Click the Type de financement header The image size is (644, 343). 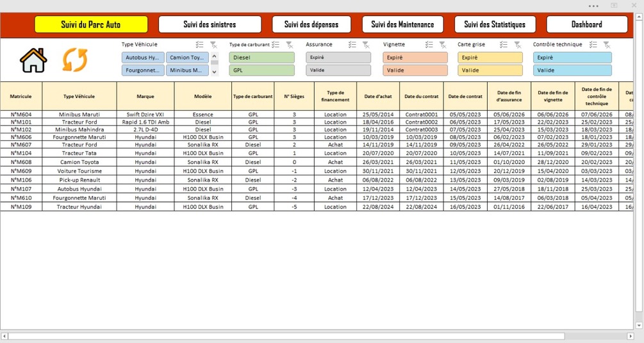[336, 96]
